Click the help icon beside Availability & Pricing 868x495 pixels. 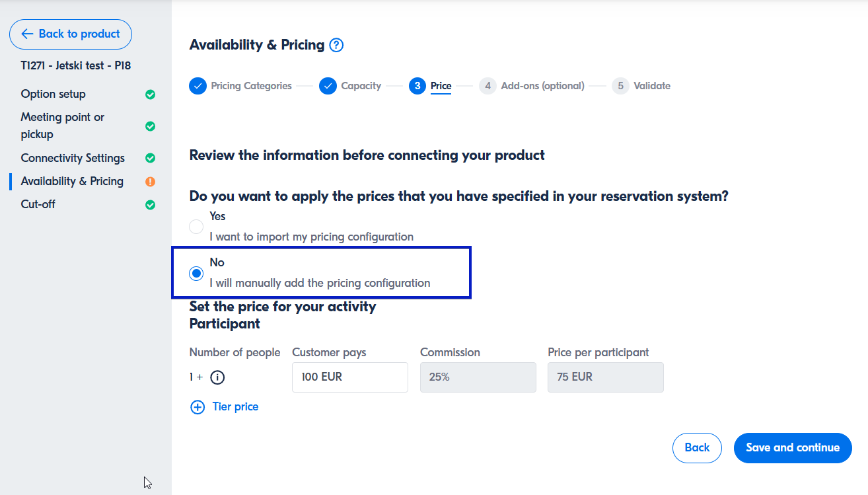coord(337,45)
